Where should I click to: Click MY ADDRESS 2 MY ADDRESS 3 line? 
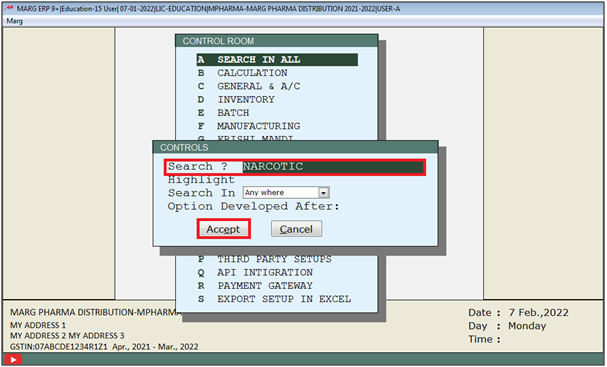(x=67, y=335)
